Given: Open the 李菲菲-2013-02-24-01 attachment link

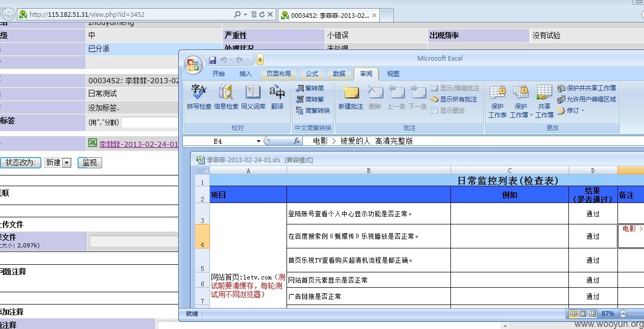Looking at the screenshot, I should (138, 144).
